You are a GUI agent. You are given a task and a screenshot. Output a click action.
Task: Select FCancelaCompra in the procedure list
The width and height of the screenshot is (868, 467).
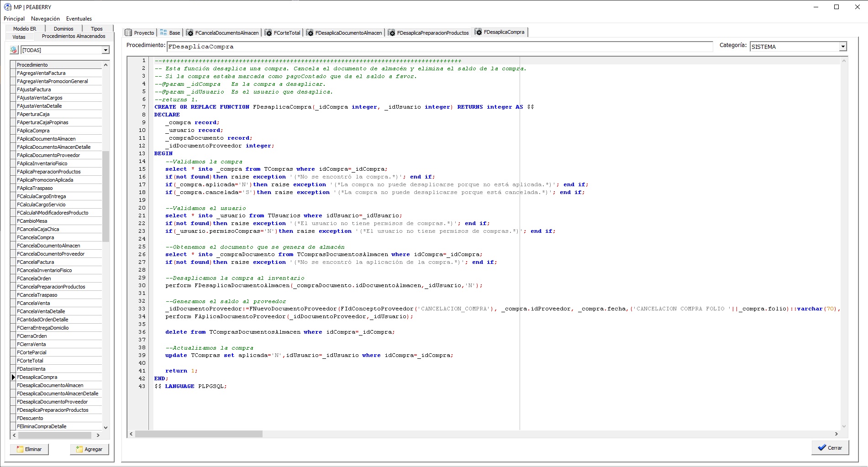[x=59, y=237]
